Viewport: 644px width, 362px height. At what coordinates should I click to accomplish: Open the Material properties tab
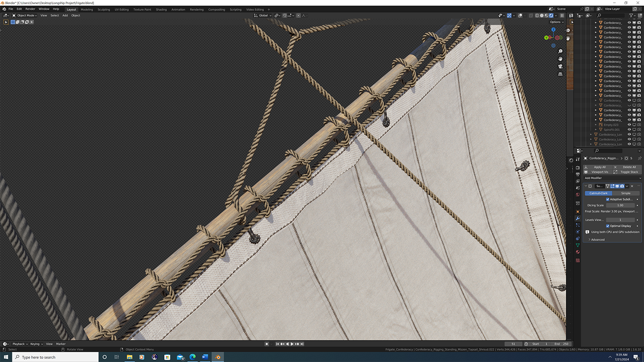578,252
